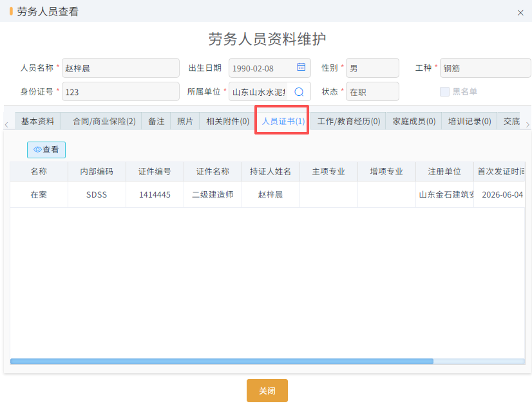
Task: Click the 增项专业 column header
Action: coord(387,171)
